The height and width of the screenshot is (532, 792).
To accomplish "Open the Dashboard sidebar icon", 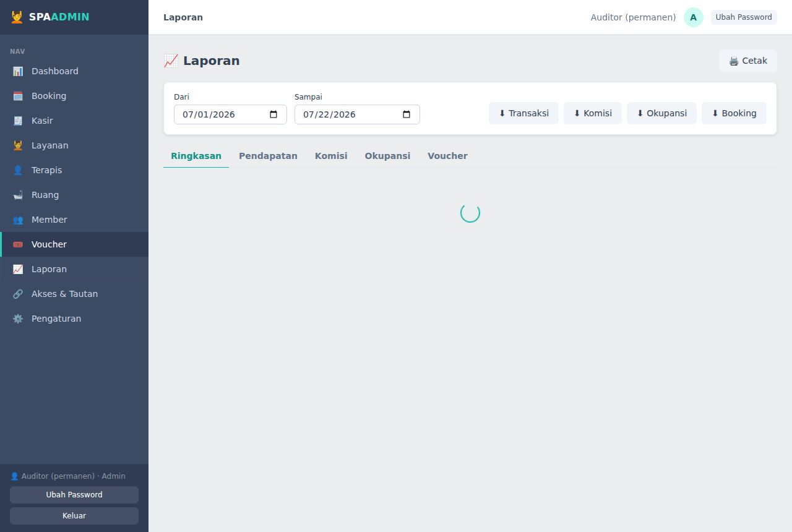I will [x=18, y=71].
